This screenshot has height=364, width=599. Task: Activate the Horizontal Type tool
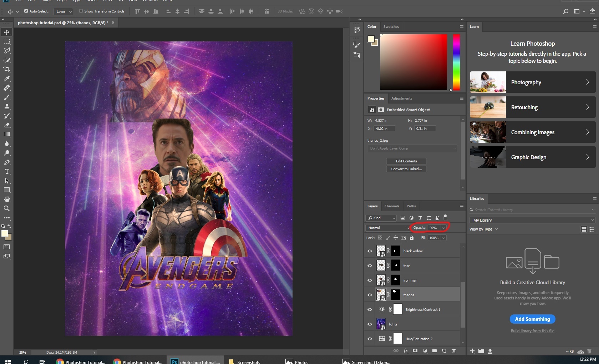(x=7, y=171)
